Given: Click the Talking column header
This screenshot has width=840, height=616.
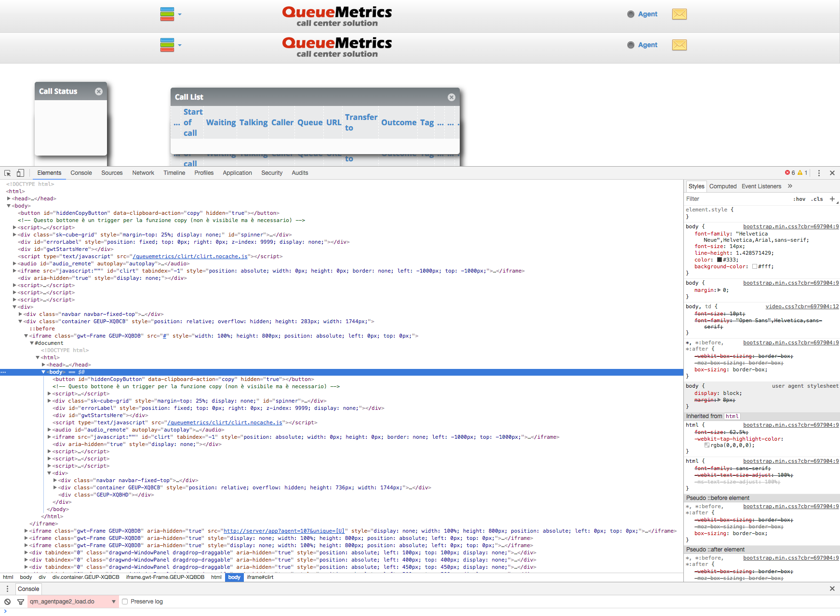Looking at the screenshot, I should (253, 122).
